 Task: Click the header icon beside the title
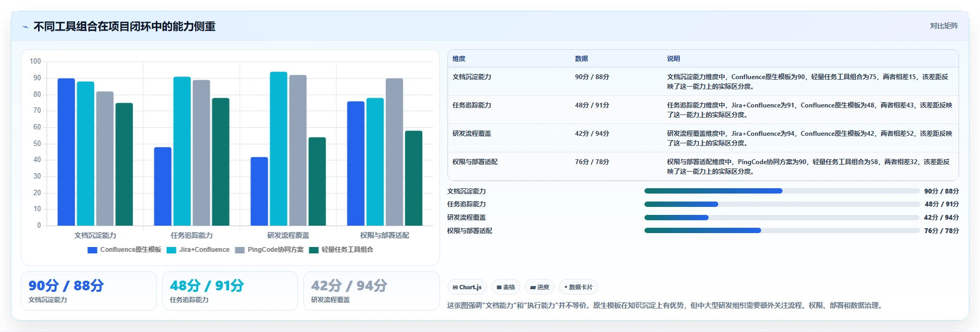pos(25,27)
